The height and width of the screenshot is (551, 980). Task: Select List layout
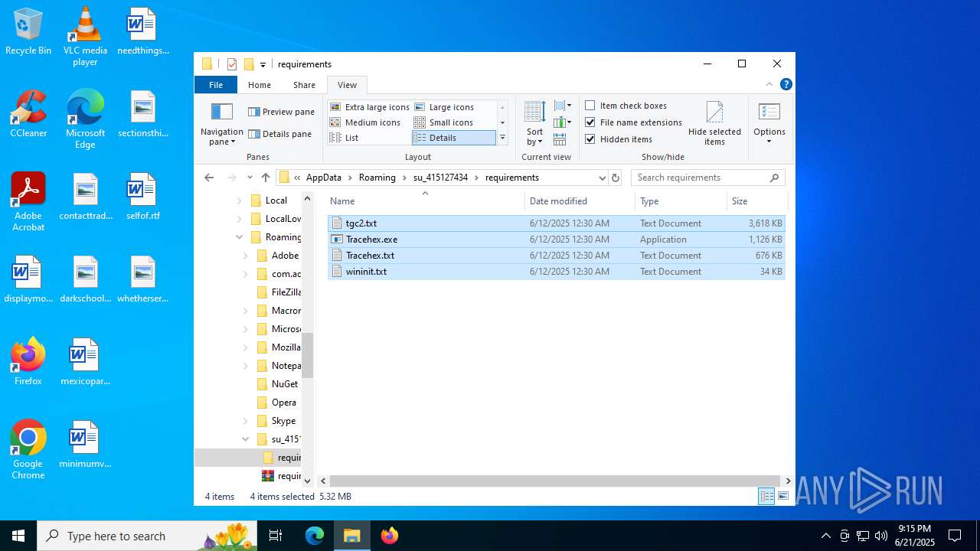coord(345,138)
